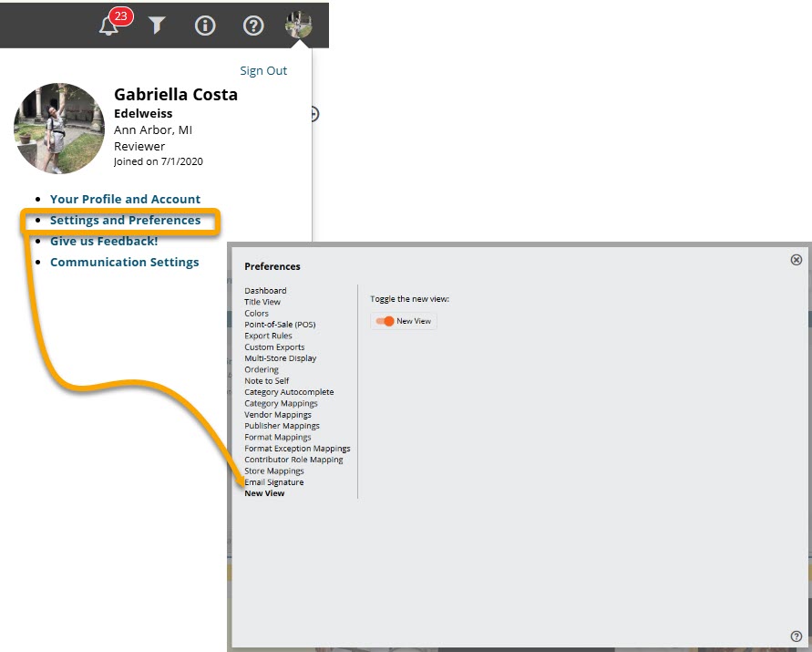Open Multi-Store Display preference

(280, 358)
